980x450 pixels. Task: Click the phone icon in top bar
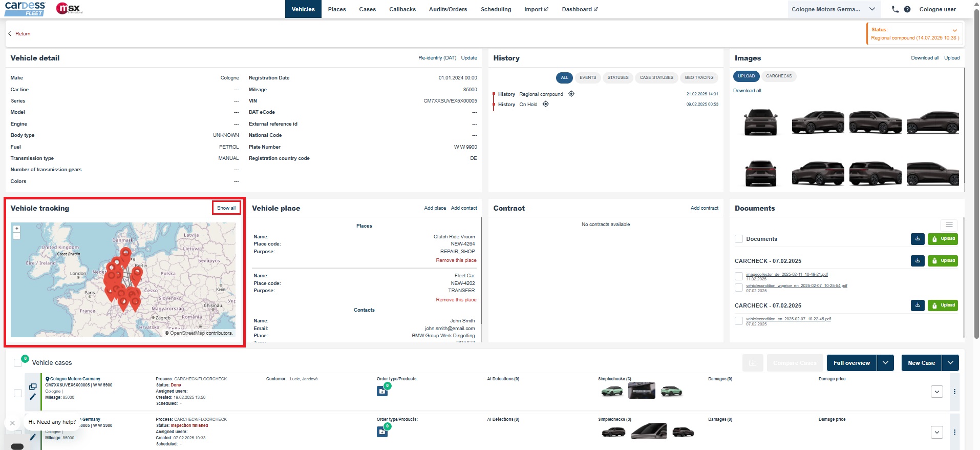895,9
